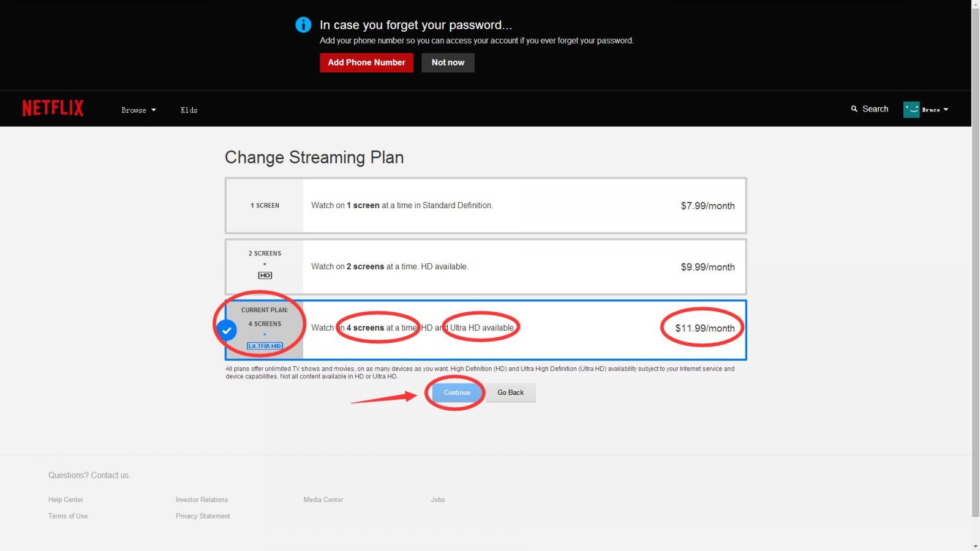980x551 pixels.
Task: Click the blue checkmark on the 4 Screens plan
Action: click(x=227, y=331)
